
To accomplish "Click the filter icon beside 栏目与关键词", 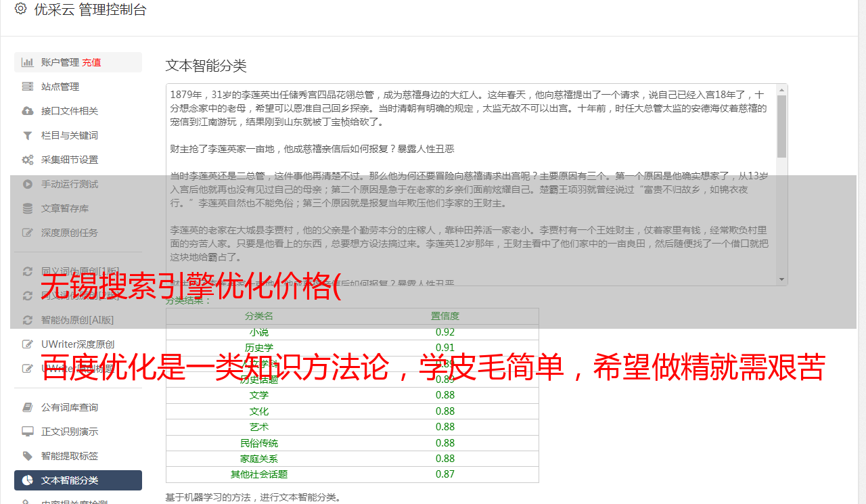I will (28, 135).
